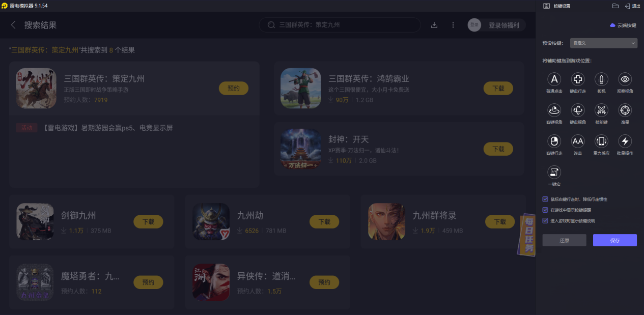Select the 准星 crosshair icon
The width and height of the screenshot is (644, 315).
(625, 110)
